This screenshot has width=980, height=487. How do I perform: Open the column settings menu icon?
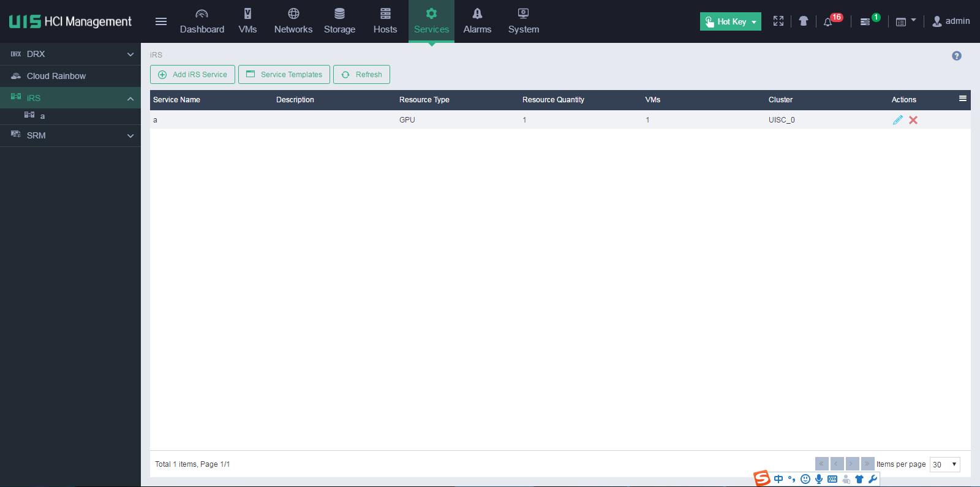[963, 99]
